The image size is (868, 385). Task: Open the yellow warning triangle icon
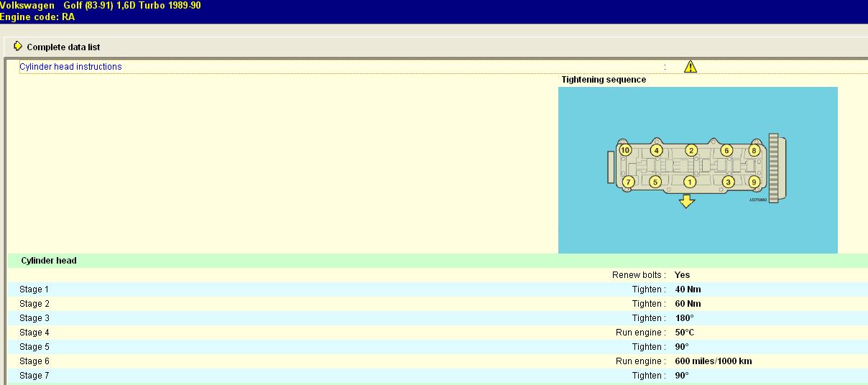coord(691,67)
